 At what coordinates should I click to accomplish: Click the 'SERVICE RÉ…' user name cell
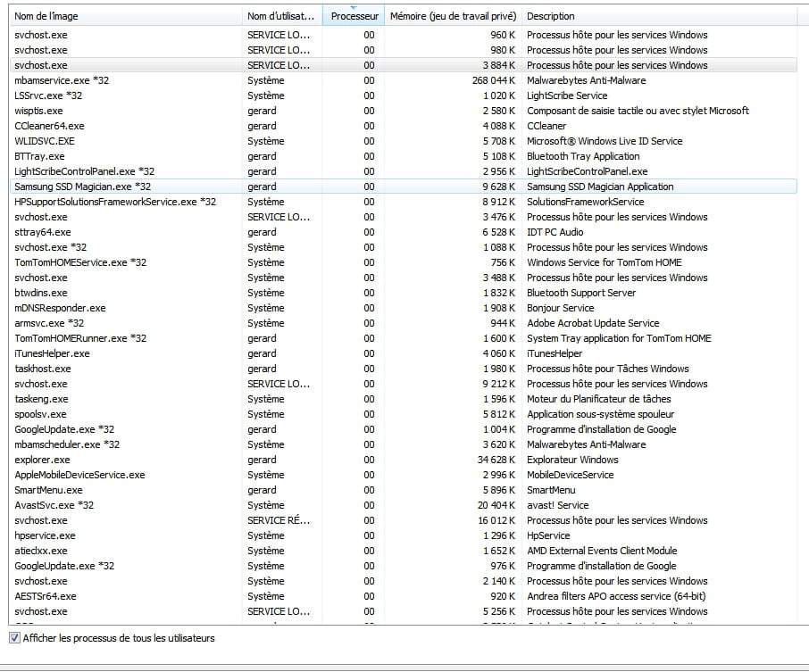279,520
